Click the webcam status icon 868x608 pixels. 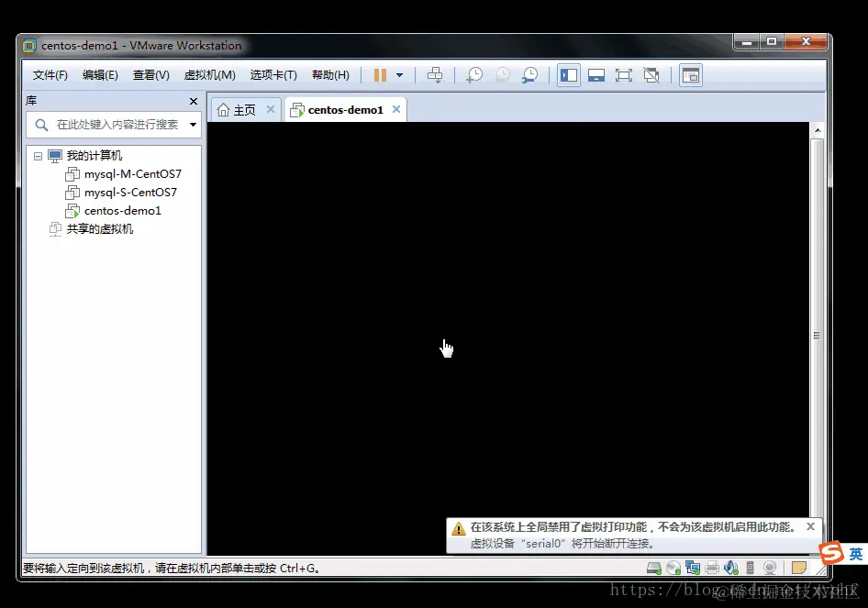click(770, 568)
